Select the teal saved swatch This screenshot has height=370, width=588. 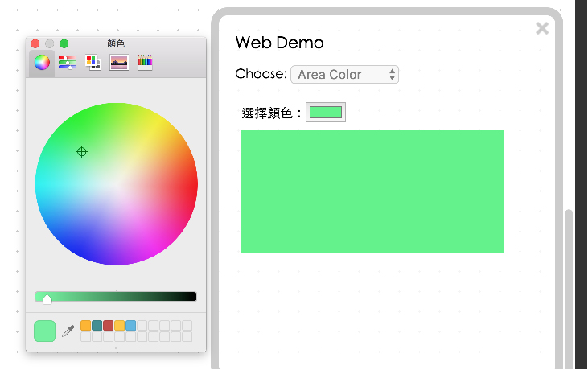coord(97,325)
